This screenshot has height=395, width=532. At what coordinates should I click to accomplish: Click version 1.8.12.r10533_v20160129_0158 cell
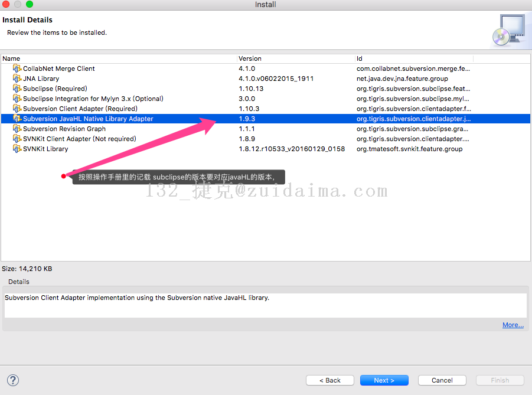(x=292, y=149)
